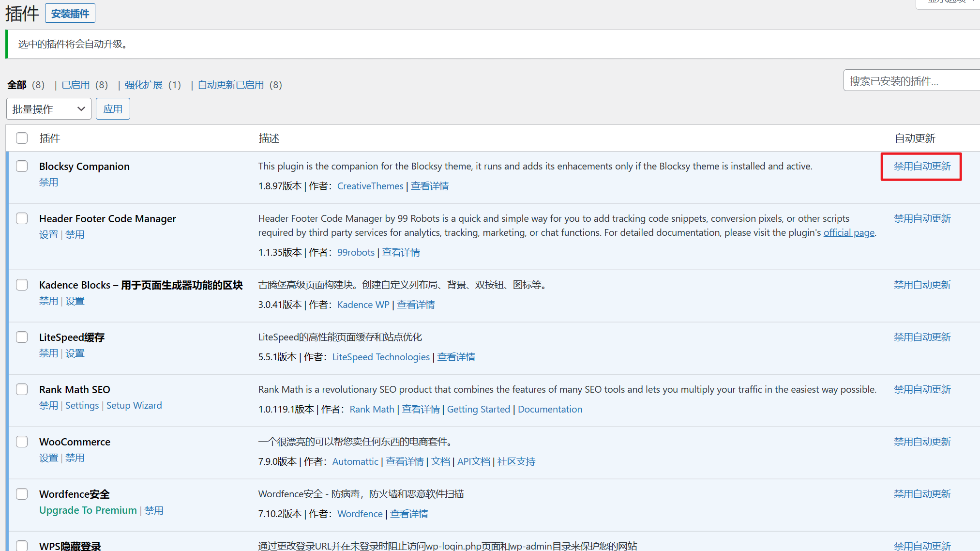
Task: Filter plugins by 已启用
Action: (x=75, y=85)
